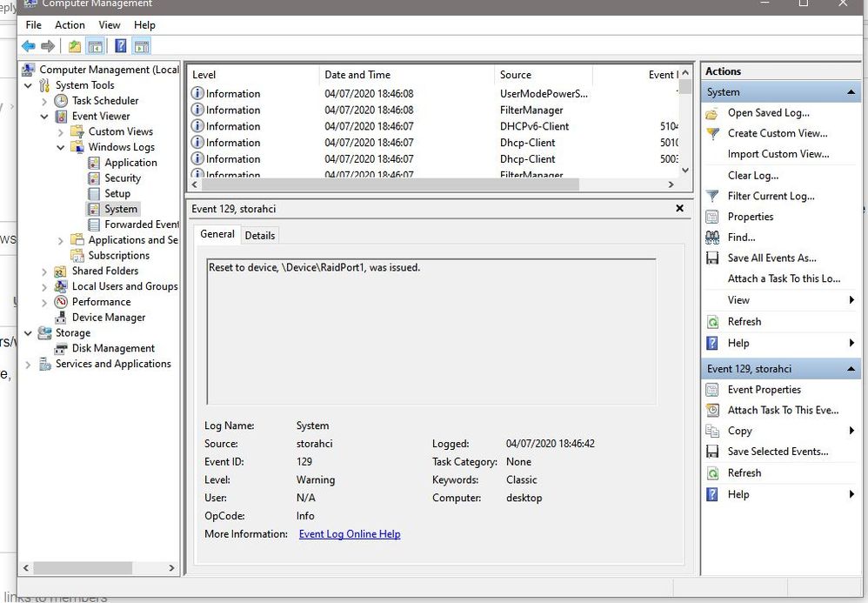Image resolution: width=868 pixels, height=603 pixels.
Task: Select the Application log in the tree
Action: point(130,163)
